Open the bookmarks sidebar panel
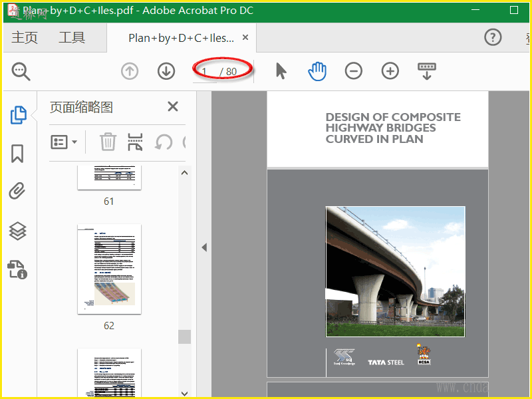 tap(17, 154)
